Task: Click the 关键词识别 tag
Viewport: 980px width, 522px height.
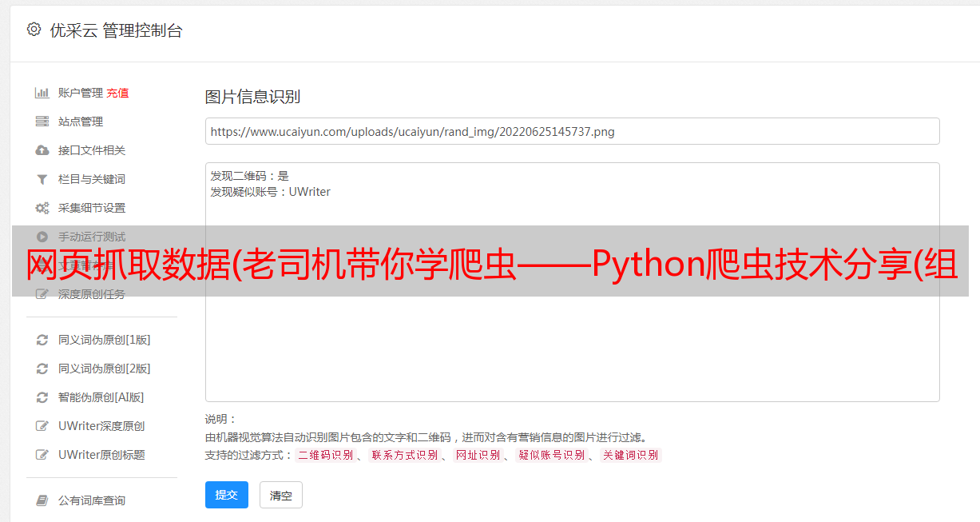Action: [631, 455]
